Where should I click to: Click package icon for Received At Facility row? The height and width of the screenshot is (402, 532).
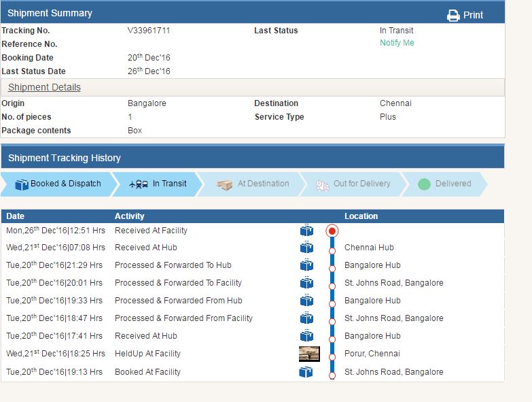[306, 231]
